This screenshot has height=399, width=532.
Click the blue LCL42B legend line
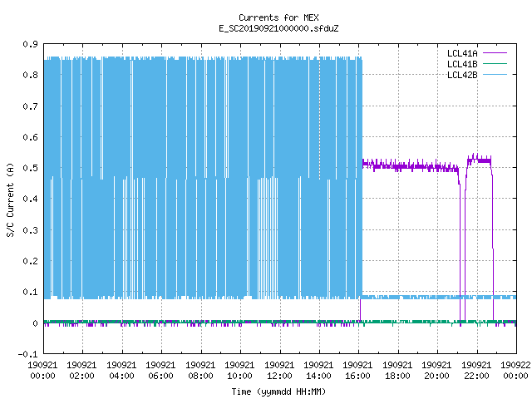coord(495,74)
